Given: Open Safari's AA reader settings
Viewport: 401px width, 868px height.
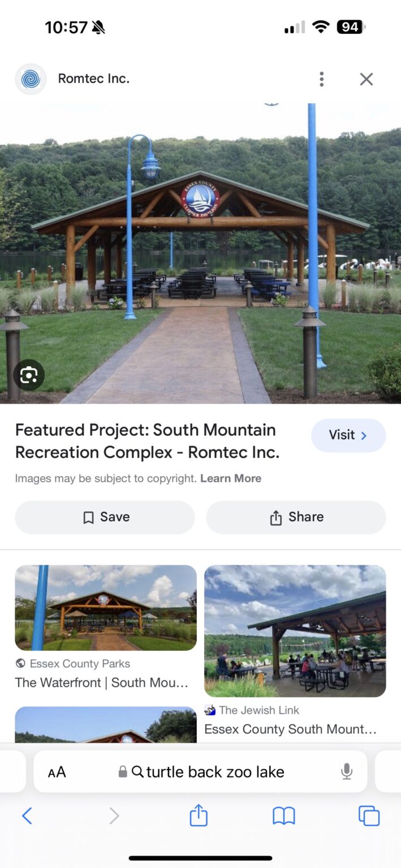Looking at the screenshot, I should click(x=57, y=772).
